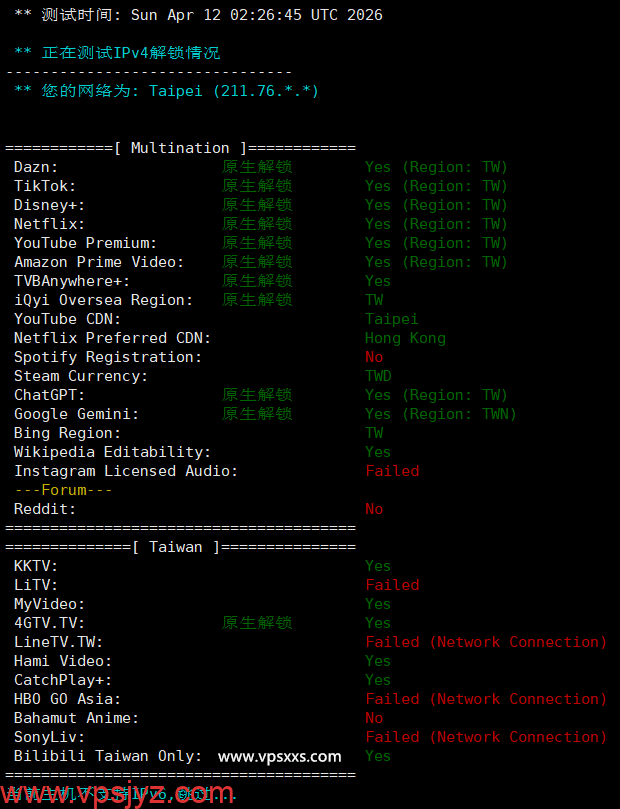
Task: Click the Spotify Registration No result
Action: pos(374,357)
